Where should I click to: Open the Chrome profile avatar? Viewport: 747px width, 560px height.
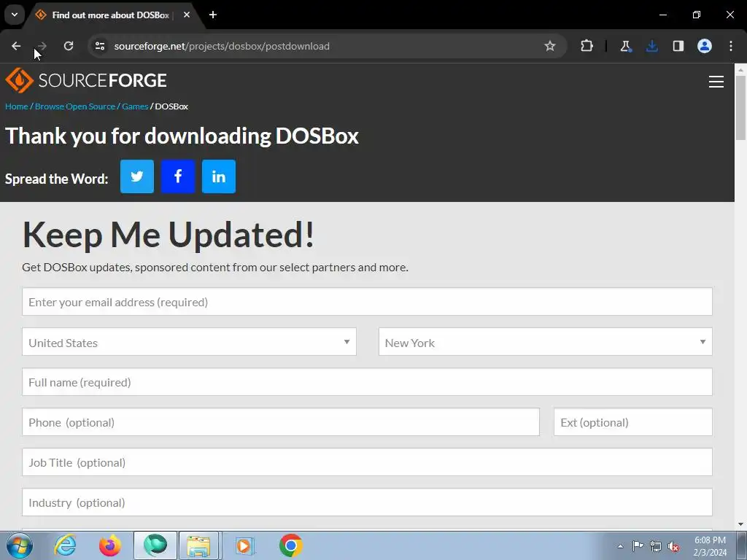coord(705,46)
